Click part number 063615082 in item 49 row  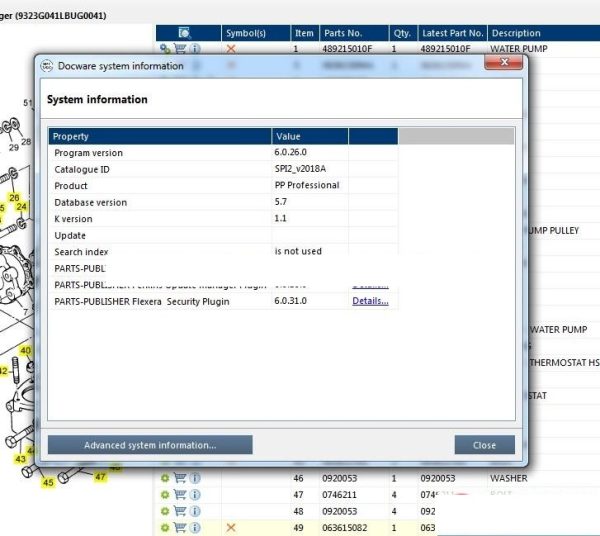click(x=344, y=528)
